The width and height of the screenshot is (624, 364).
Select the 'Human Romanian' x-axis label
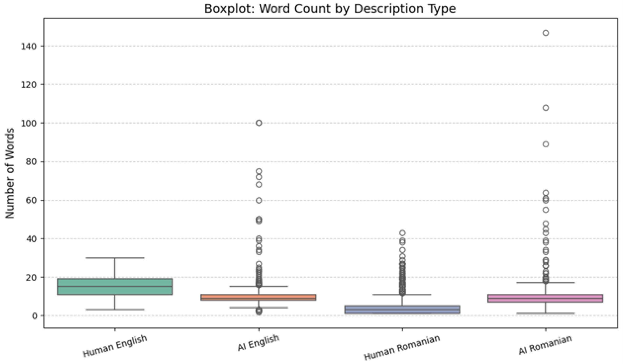[x=402, y=347]
